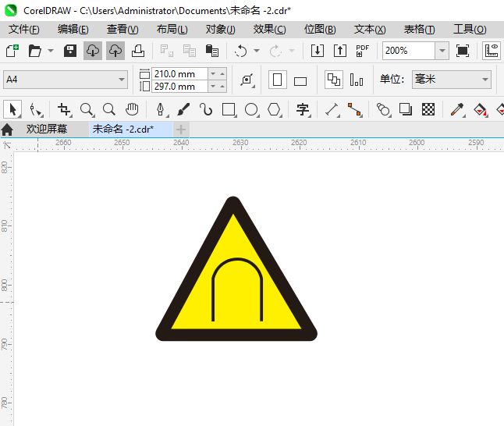Print the document with printer icon

[x=138, y=51]
